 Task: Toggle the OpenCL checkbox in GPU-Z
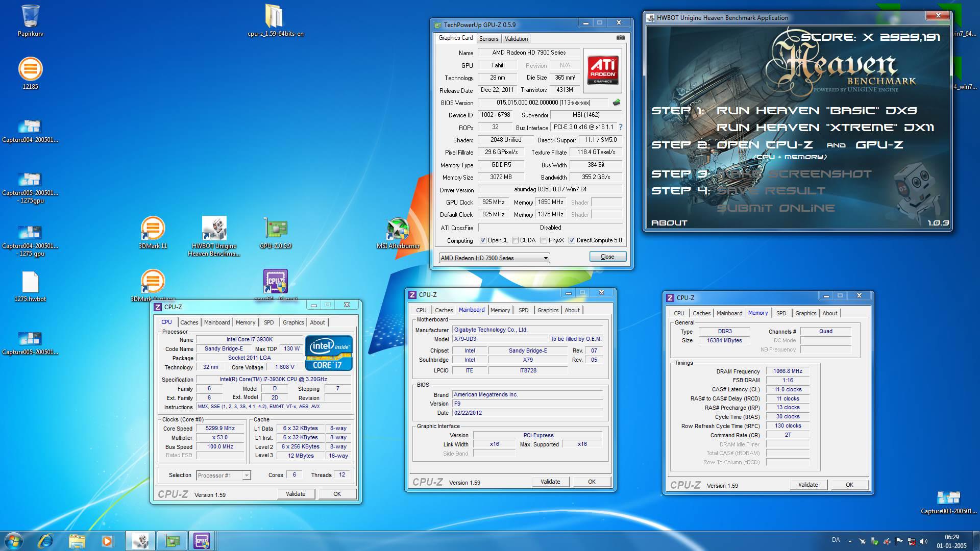[483, 240]
